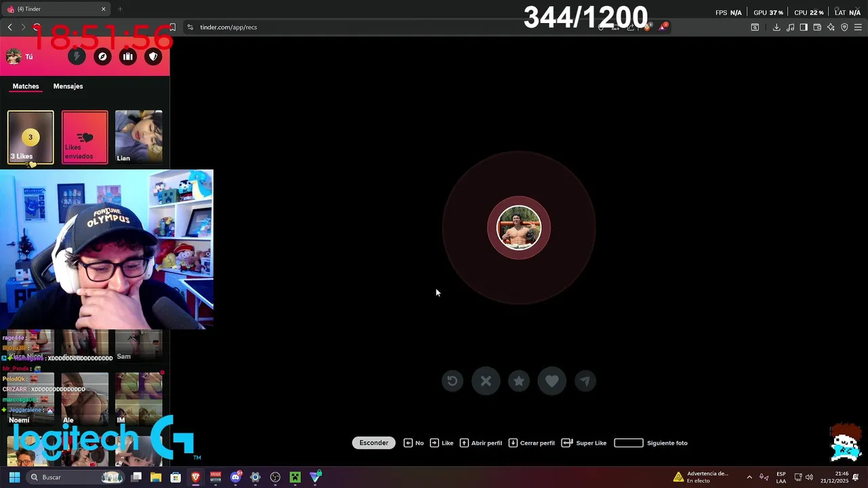868x488 pixels.
Task: Open Task View on the taskbar
Action: 136,477
